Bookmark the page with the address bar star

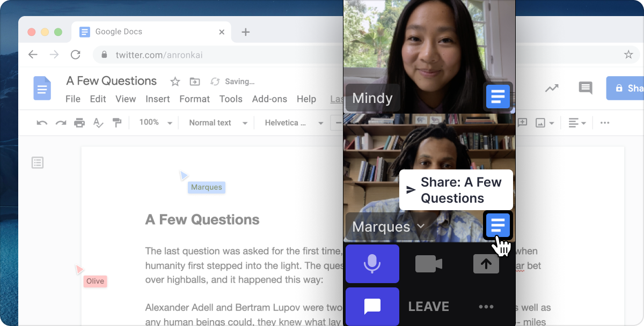click(x=628, y=55)
